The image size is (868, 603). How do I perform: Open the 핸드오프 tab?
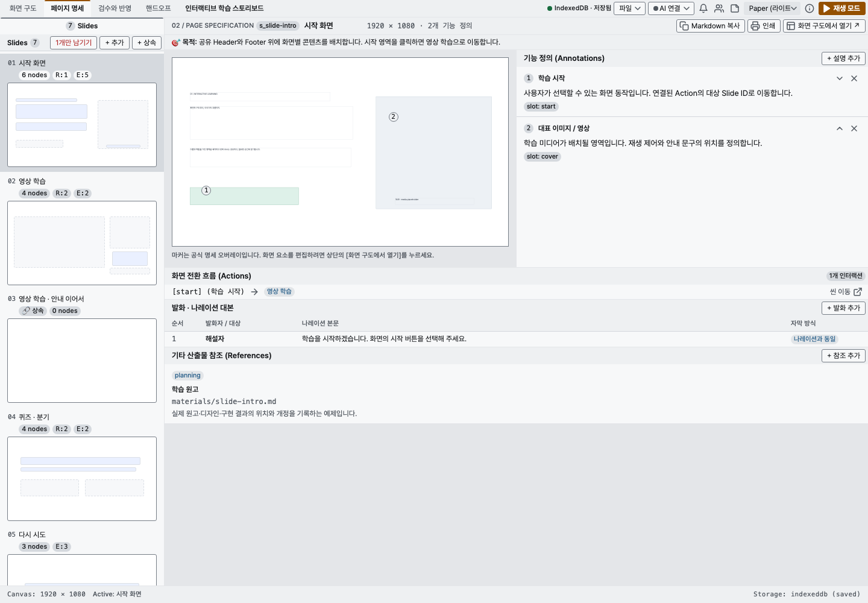coord(158,8)
